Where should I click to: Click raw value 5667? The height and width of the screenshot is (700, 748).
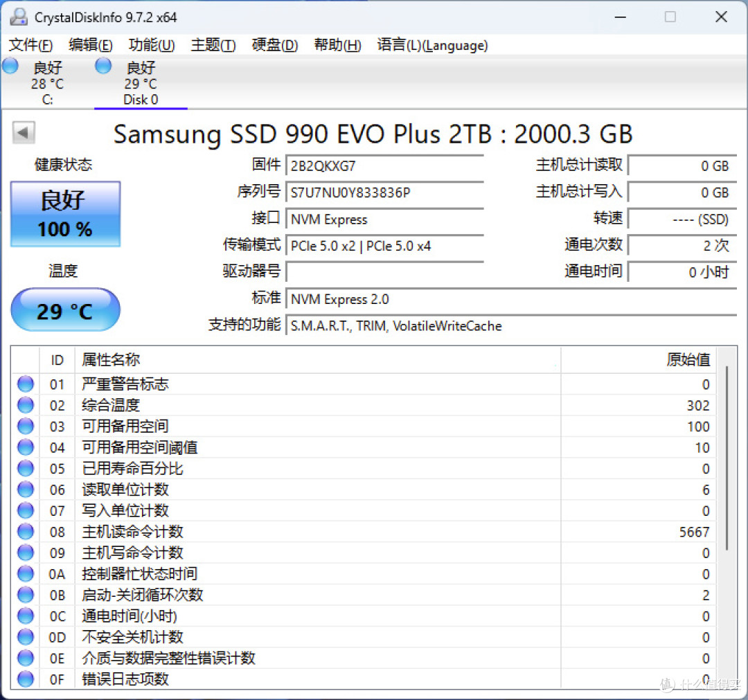pyautogui.click(x=694, y=532)
